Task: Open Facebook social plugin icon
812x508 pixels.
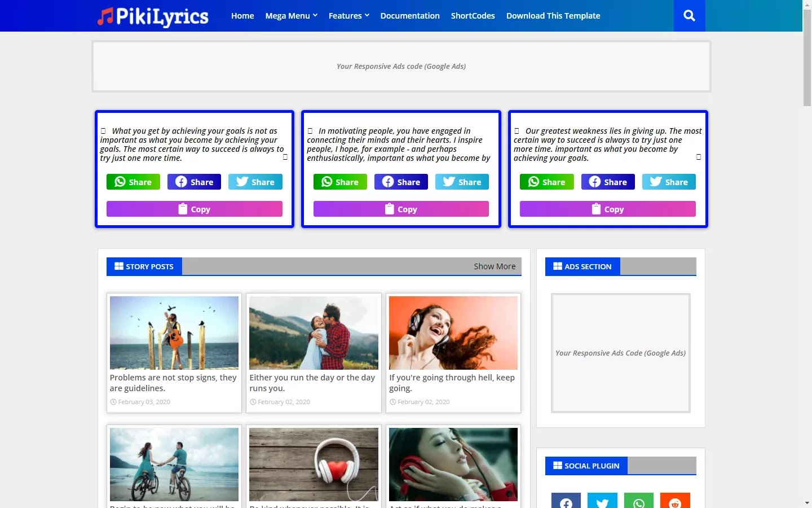Action: click(566, 501)
